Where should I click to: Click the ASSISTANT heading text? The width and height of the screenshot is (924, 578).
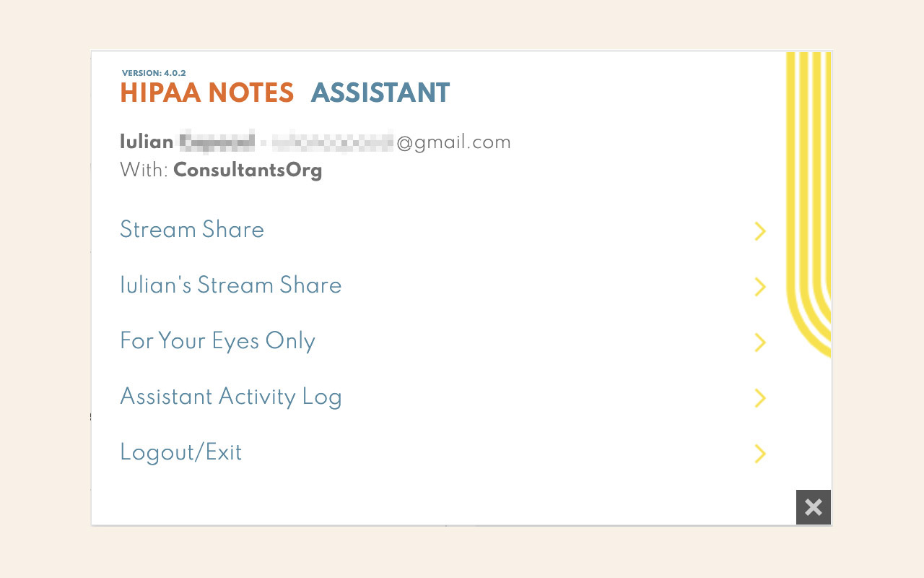click(x=380, y=93)
